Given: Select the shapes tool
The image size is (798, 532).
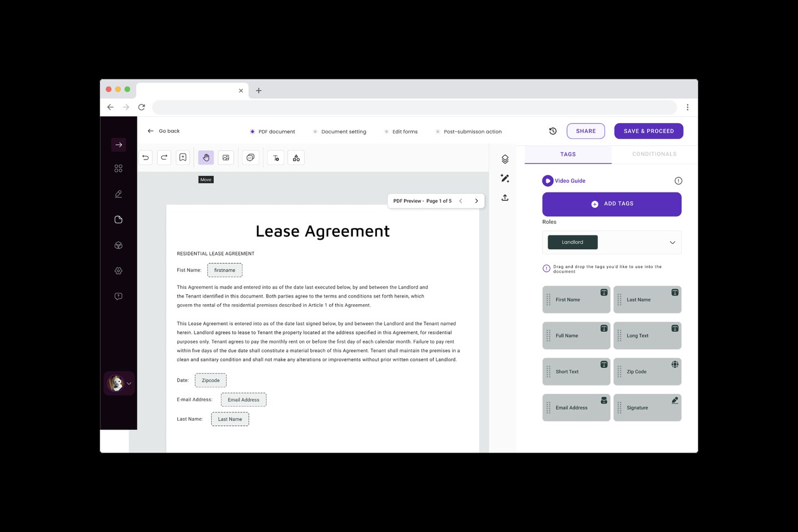Looking at the screenshot, I should pyautogui.click(x=296, y=158).
